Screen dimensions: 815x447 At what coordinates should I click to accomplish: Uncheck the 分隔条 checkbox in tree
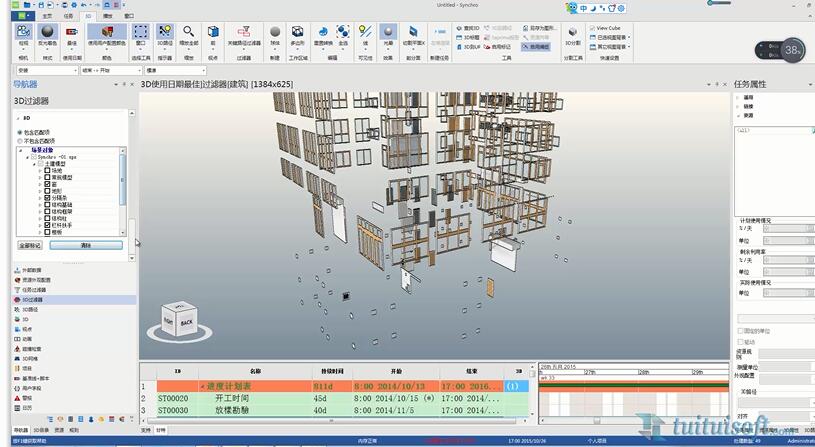click(x=47, y=198)
